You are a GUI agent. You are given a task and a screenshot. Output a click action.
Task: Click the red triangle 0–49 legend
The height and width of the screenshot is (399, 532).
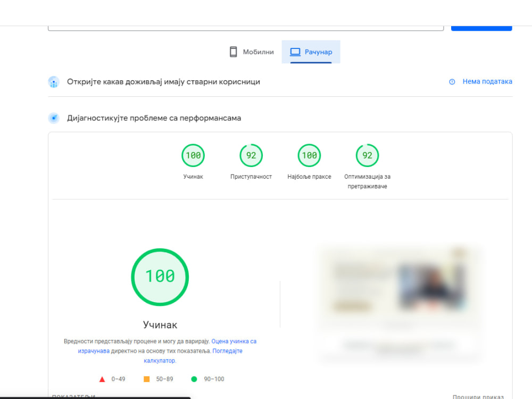click(112, 379)
